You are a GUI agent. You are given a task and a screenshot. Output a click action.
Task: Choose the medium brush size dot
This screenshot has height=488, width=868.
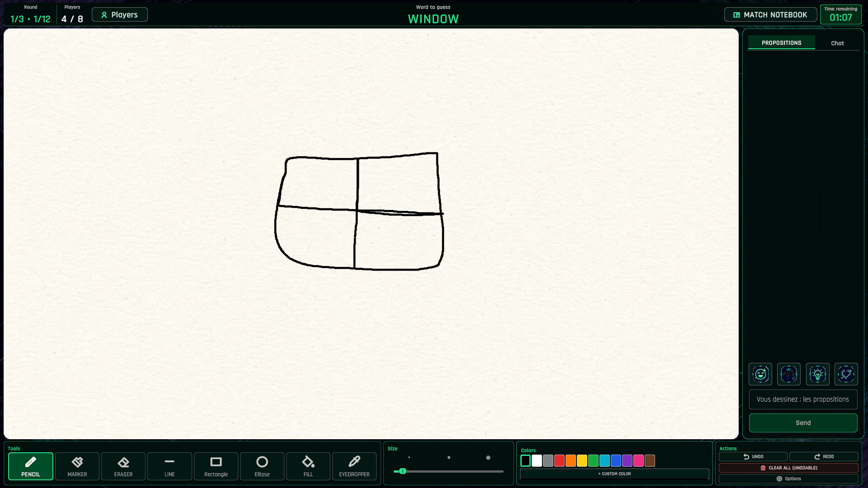(x=449, y=458)
